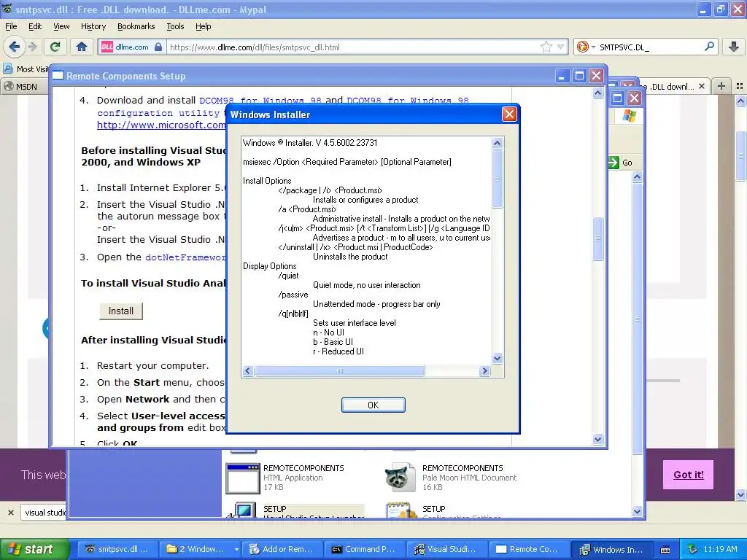This screenshot has height=560, width=747.
Task: Open the Edit menu
Action: tap(35, 26)
